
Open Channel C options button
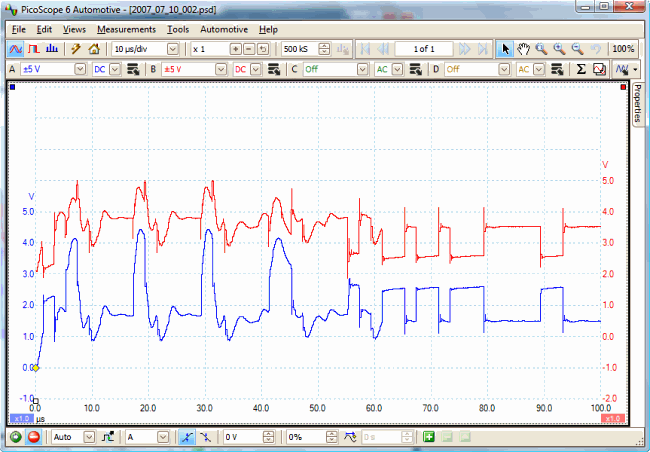point(415,69)
